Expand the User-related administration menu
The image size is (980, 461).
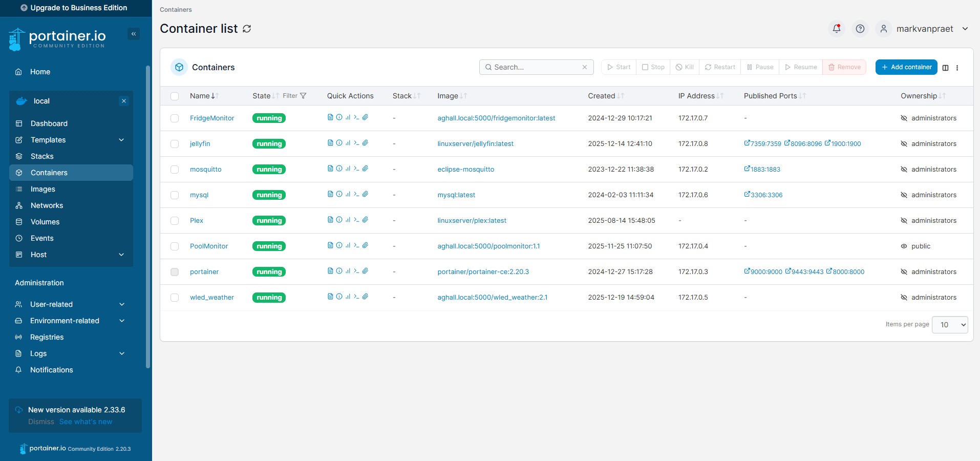coord(121,304)
